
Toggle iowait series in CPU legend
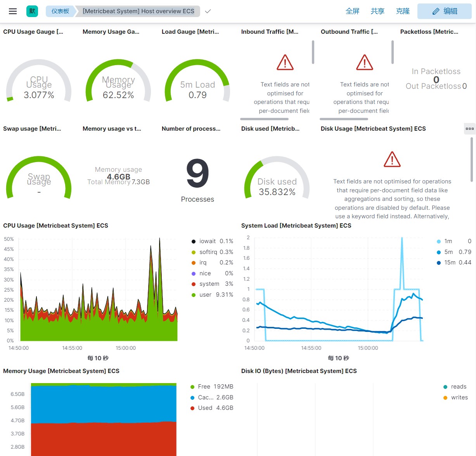pyautogui.click(x=212, y=241)
